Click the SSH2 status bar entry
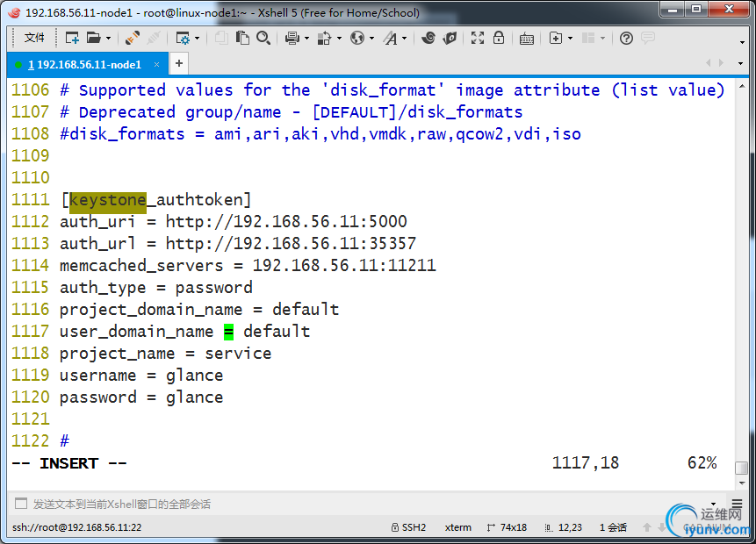 pyautogui.click(x=409, y=527)
